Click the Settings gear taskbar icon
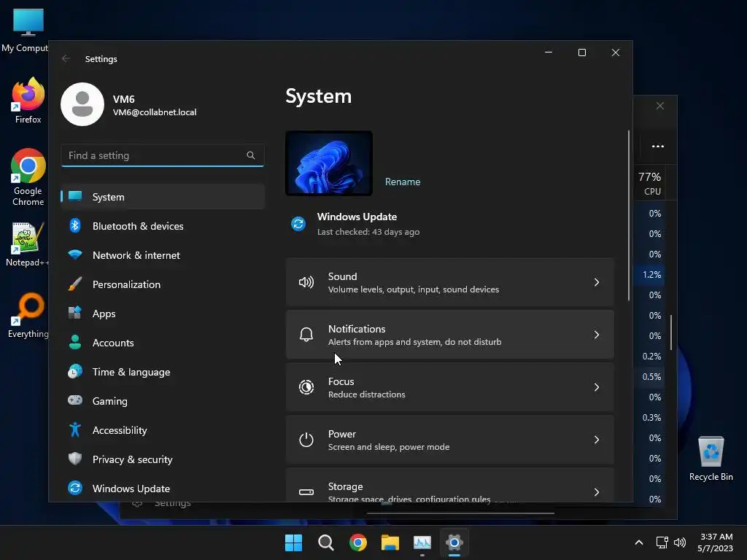 tap(454, 542)
